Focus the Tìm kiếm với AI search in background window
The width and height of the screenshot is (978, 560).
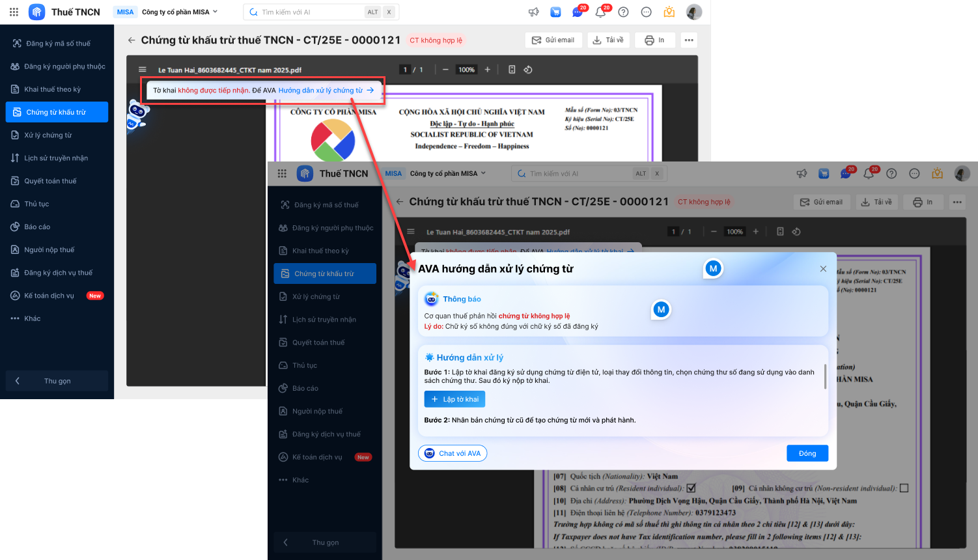321,12
